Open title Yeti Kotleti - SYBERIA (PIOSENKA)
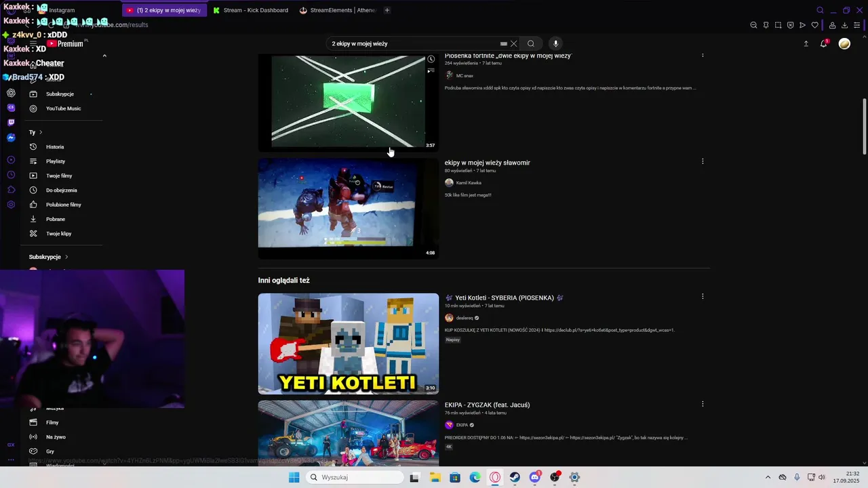The width and height of the screenshot is (868, 488). coord(505,298)
